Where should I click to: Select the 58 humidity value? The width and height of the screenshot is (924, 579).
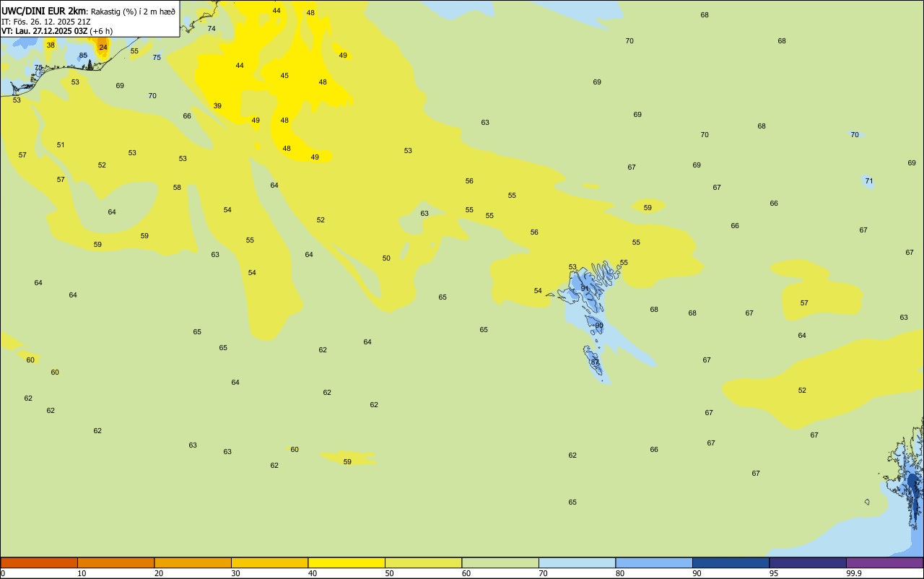click(x=177, y=188)
